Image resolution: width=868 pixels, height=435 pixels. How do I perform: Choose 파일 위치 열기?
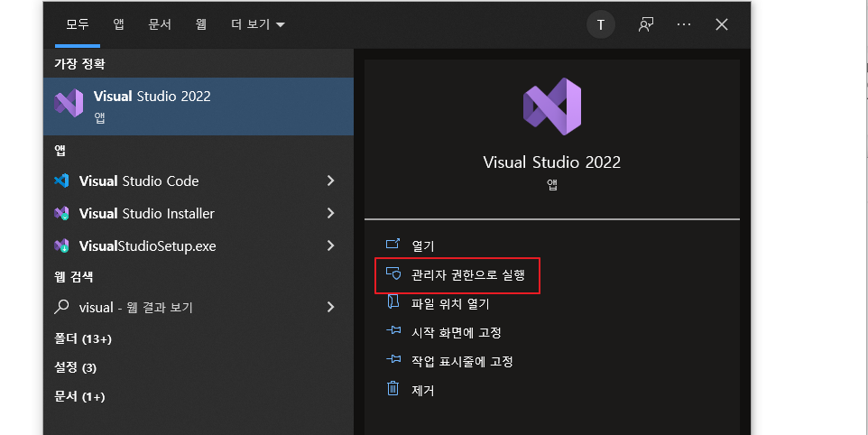tap(450, 304)
